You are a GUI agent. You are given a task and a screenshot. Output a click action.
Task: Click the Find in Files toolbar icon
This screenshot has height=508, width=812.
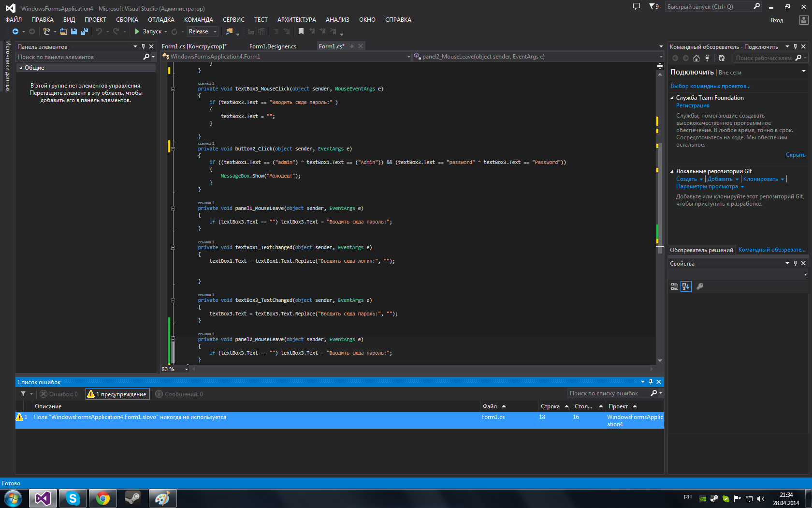pos(229,31)
